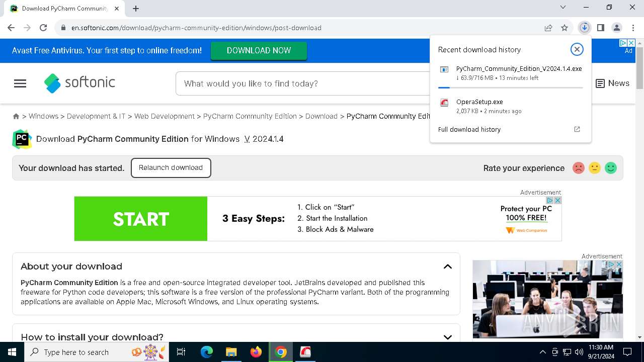This screenshot has height=362, width=644.
Task: Click the Relaunch download button
Action: (171, 168)
